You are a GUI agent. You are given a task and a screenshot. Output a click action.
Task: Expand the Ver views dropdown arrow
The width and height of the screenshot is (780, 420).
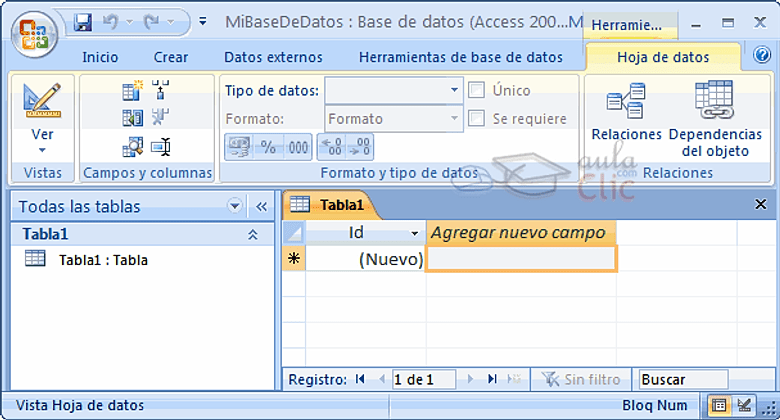click(42, 150)
